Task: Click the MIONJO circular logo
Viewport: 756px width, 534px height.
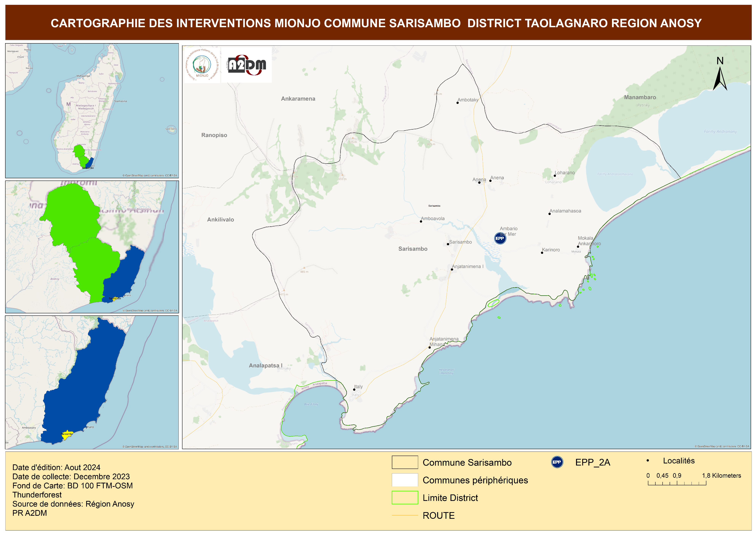Action: coord(202,65)
